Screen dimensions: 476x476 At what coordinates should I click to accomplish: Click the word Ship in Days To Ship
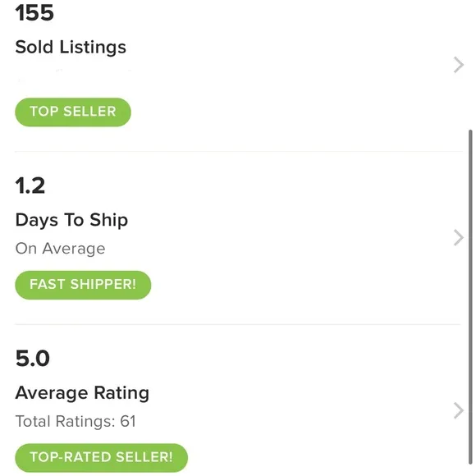(x=109, y=220)
